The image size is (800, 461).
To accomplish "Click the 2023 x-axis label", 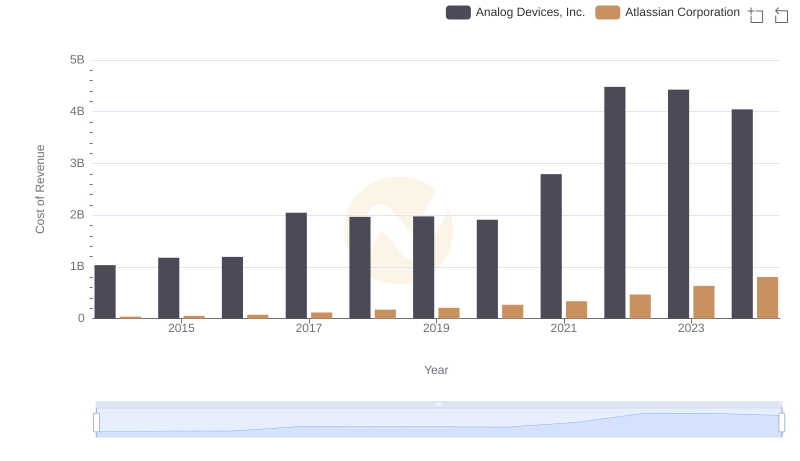I will [691, 328].
